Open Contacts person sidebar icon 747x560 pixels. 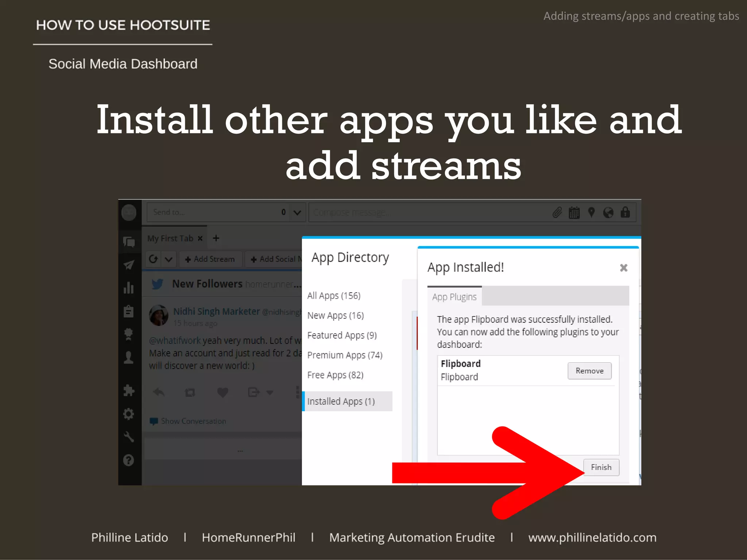click(x=128, y=357)
